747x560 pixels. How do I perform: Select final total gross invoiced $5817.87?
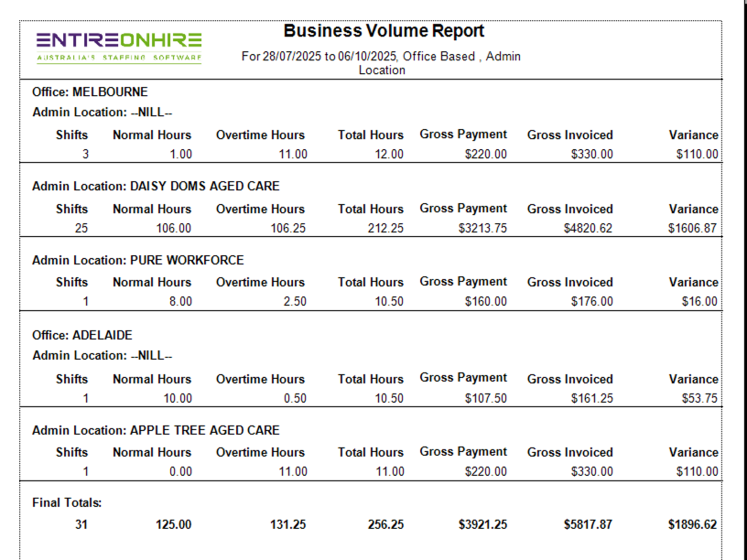point(588,525)
